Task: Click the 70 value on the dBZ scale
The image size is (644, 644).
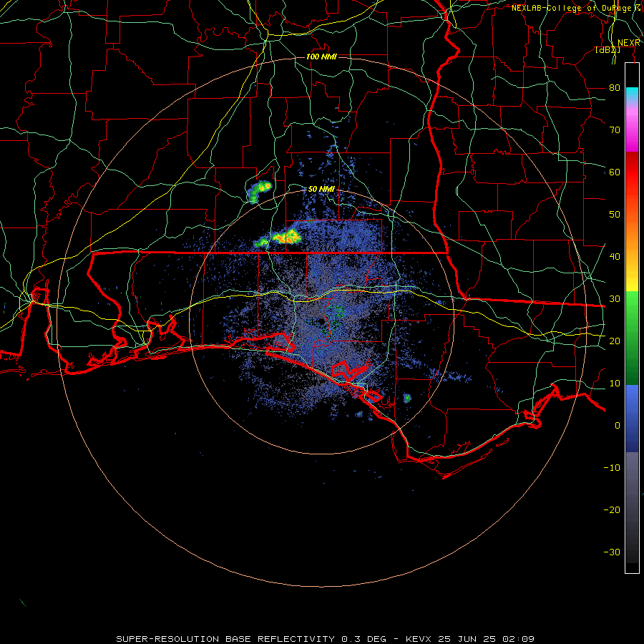Action: (x=615, y=130)
